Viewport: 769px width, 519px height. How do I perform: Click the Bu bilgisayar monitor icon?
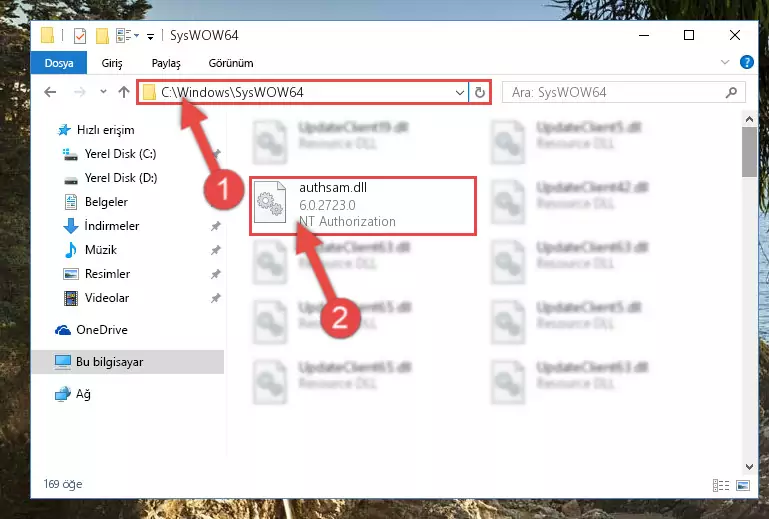[63, 362]
